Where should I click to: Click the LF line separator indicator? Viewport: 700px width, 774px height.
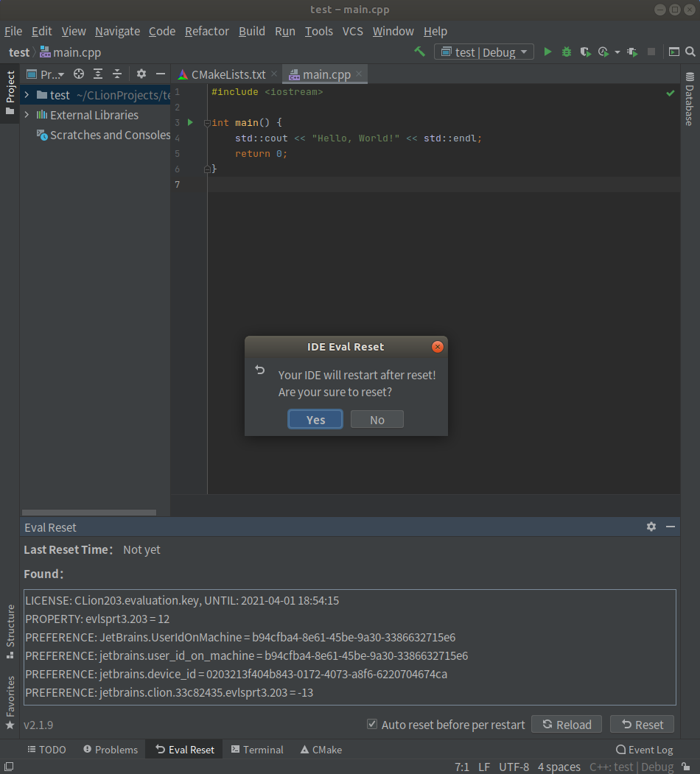(484, 767)
